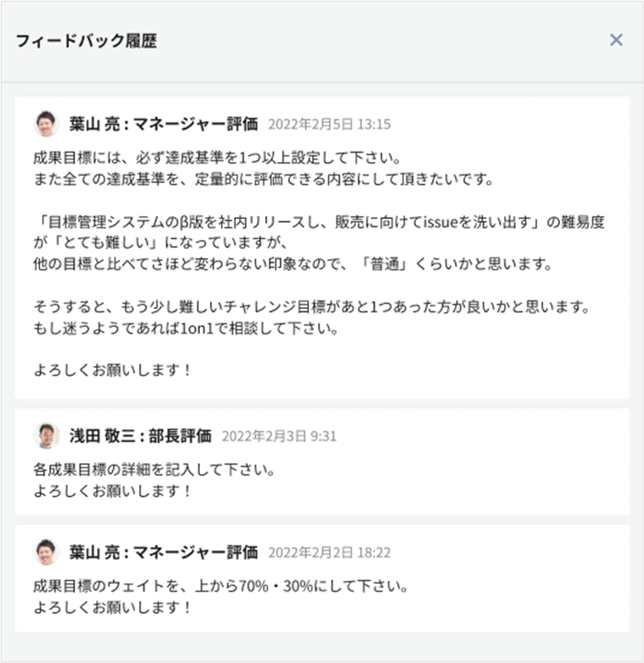644x663 pixels.
Task: Close the フィードバック履歴 dialog
Action: [615, 39]
